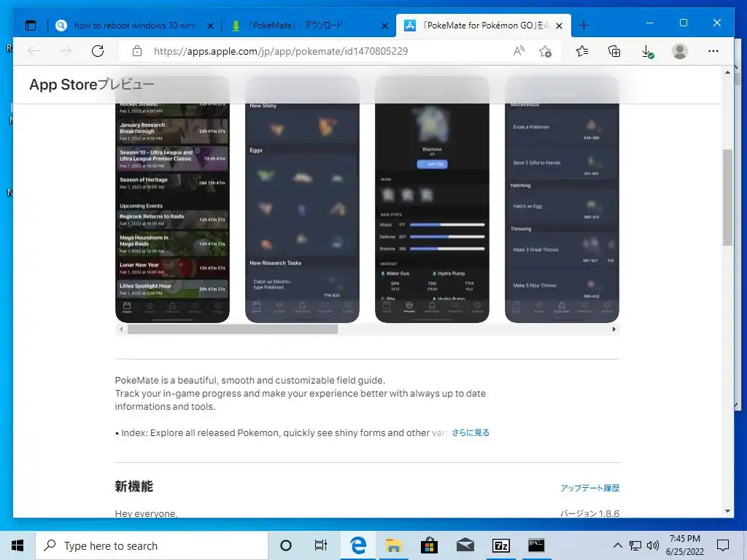The width and height of the screenshot is (747, 560).
Task: Open the clock showing 7:45 PM
Action: (684, 545)
